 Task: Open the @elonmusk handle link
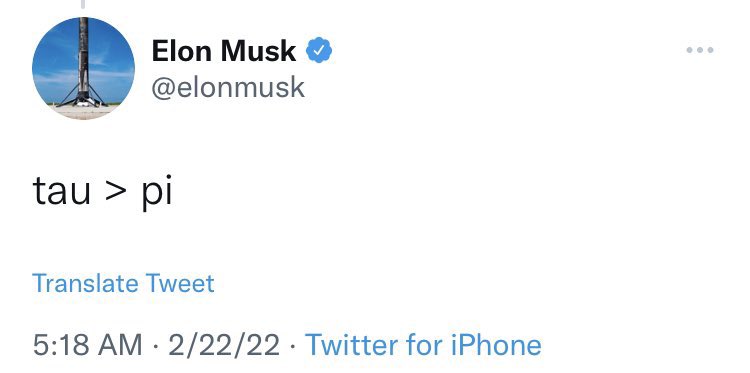tap(228, 88)
